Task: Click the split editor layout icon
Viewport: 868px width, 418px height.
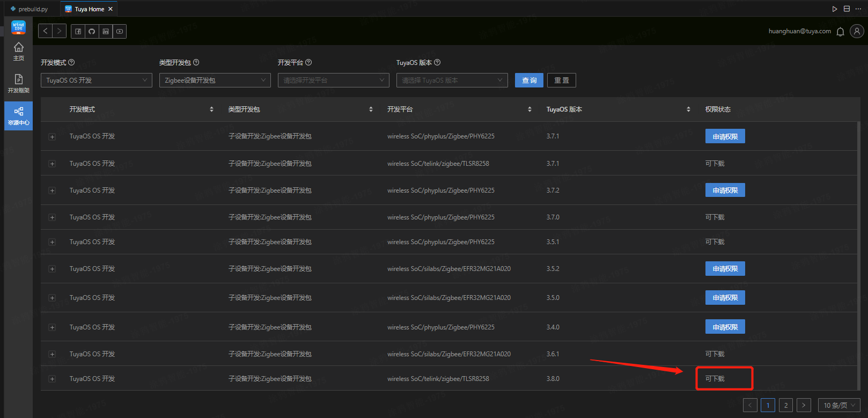Action: [x=847, y=9]
